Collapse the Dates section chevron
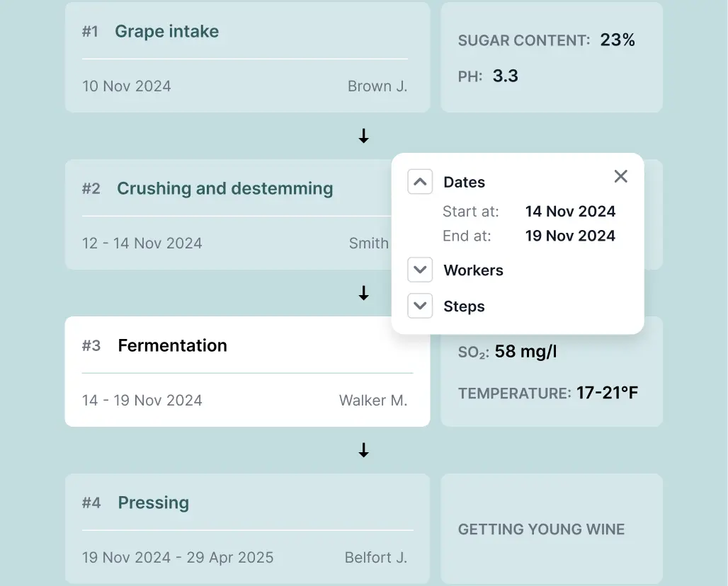This screenshot has height=586, width=728. [420, 182]
